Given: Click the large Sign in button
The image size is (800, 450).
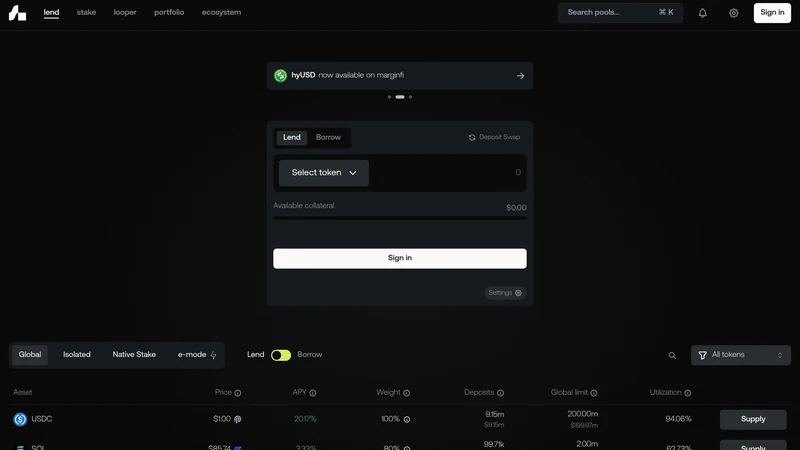Looking at the screenshot, I should (399, 258).
